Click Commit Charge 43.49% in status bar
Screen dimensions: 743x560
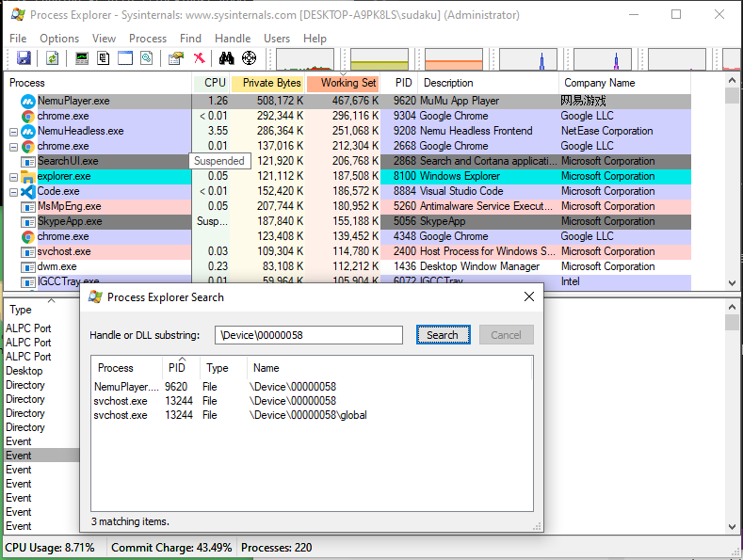(x=171, y=548)
